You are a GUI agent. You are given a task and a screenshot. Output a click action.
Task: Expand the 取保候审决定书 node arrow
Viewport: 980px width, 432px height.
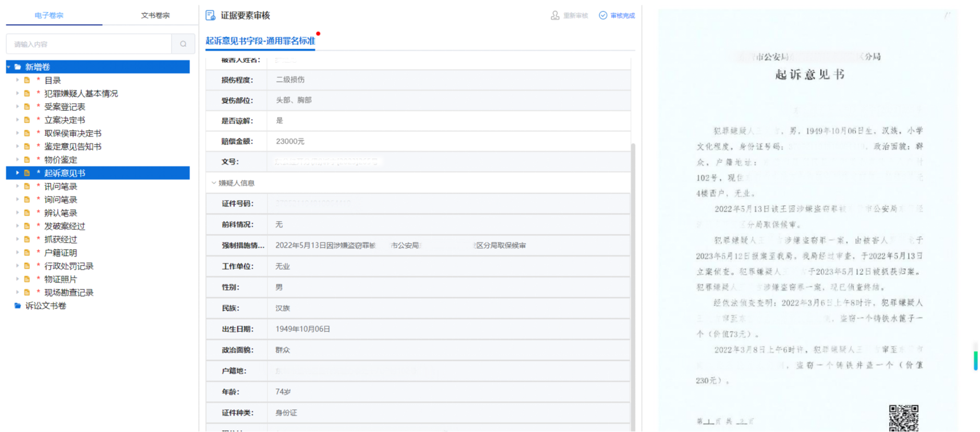coord(17,133)
